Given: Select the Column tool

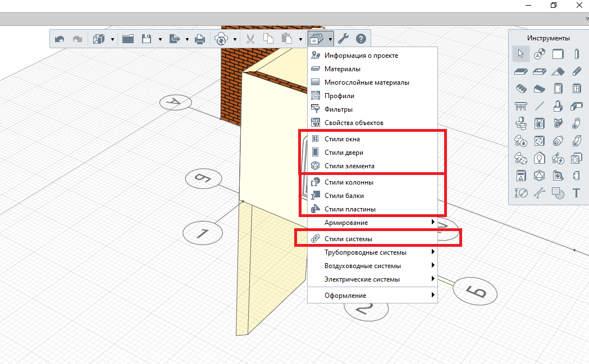Looking at the screenshot, I should pyautogui.click(x=577, y=54).
